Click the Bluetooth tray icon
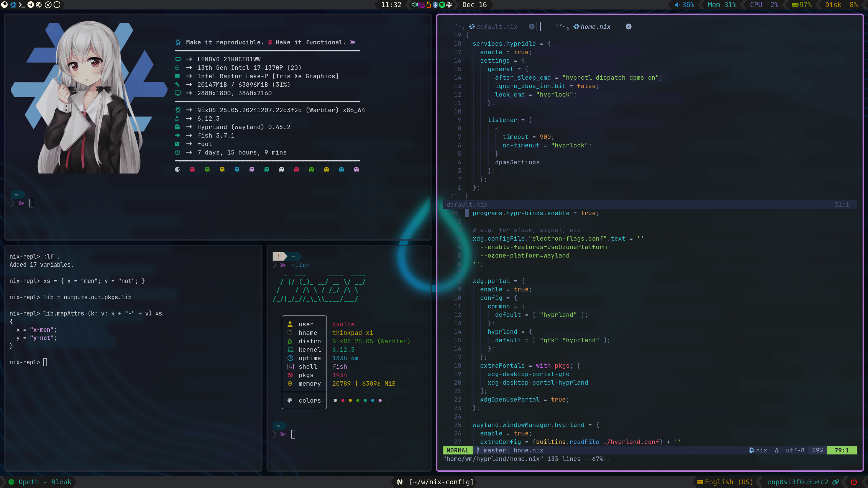868x488 pixels. coord(435,5)
